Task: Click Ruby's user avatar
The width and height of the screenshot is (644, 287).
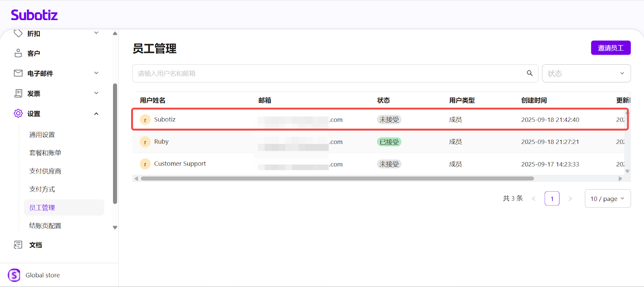Action: [x=145, y=142]
